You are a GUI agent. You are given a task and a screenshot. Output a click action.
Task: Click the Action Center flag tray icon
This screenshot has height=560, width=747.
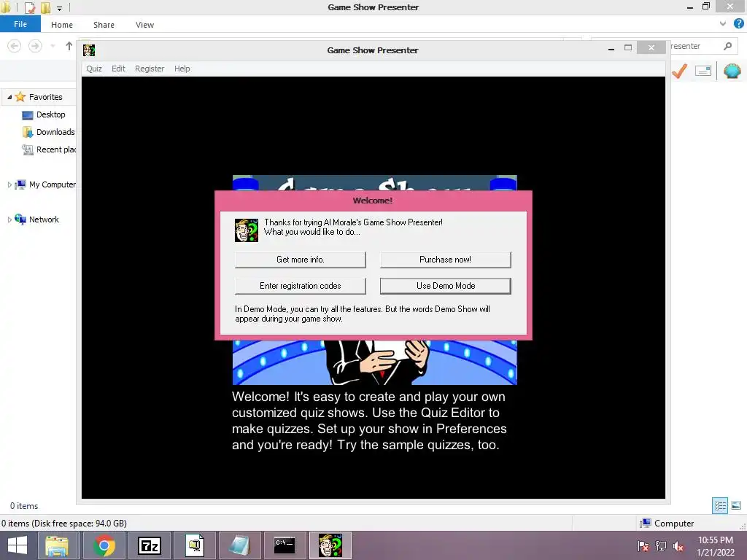[643, 546]
